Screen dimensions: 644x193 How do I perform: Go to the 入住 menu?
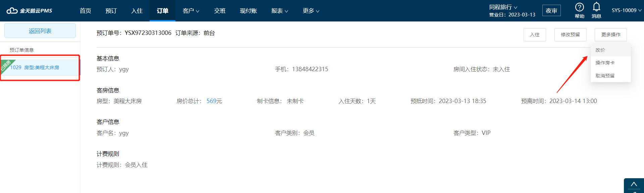[137, 11]
